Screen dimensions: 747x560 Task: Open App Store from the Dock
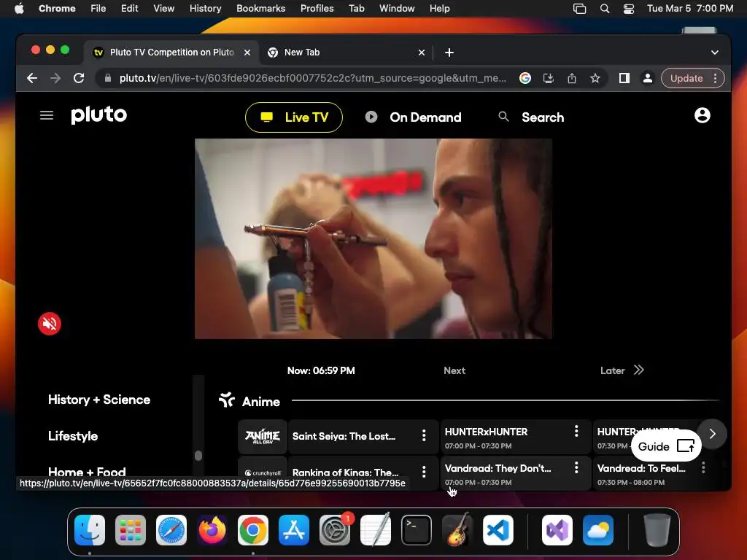click(x=294, y=530)
